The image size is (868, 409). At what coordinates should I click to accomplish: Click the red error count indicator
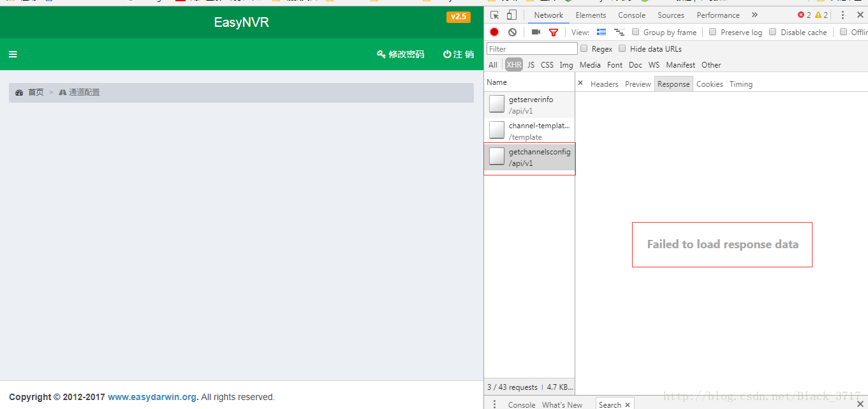click(x=804, y=15)
